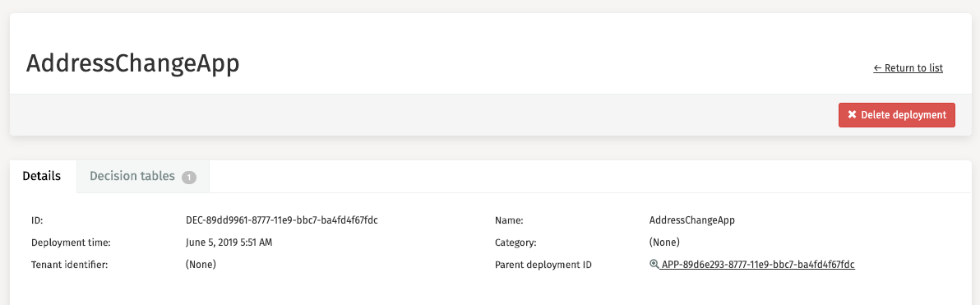
Task: Click the AddressChangeApp page heading
Action: [x=132, y=64]
